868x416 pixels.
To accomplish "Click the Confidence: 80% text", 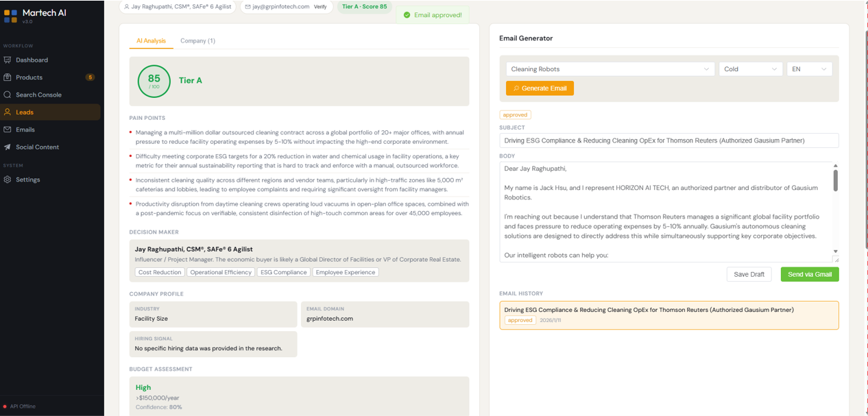I will click(x=158, y=407).
